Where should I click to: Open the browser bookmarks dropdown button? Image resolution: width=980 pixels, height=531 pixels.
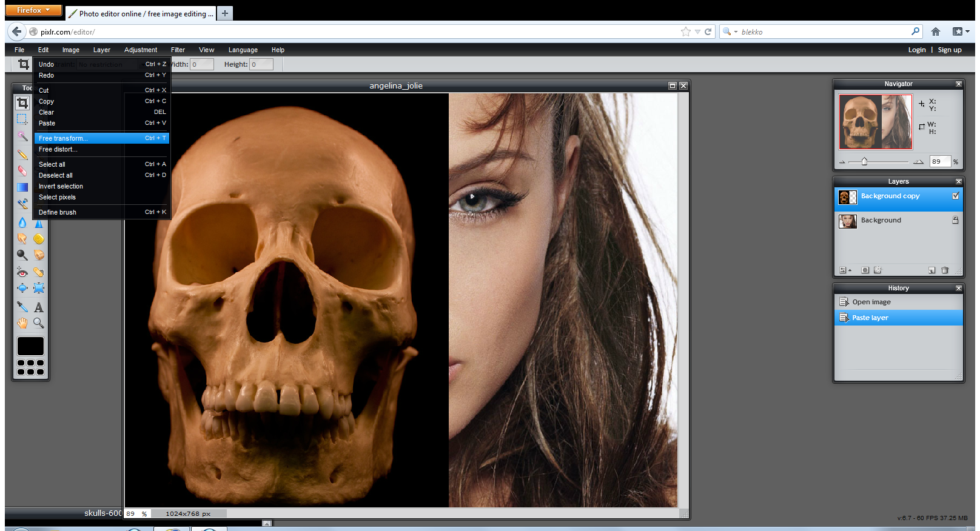961,32
